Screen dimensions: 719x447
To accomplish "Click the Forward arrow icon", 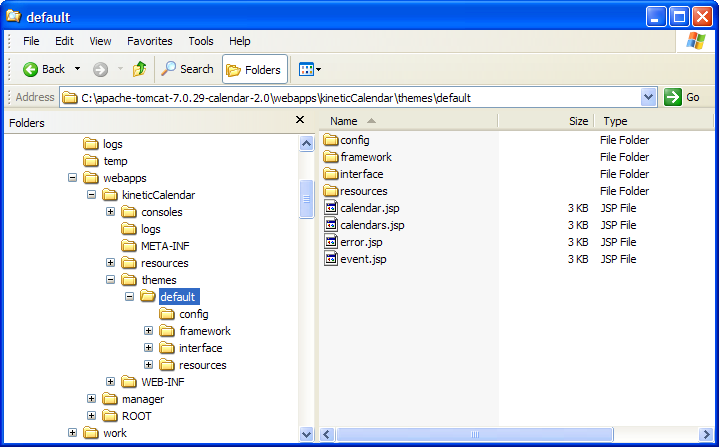I will coord(100,70).
